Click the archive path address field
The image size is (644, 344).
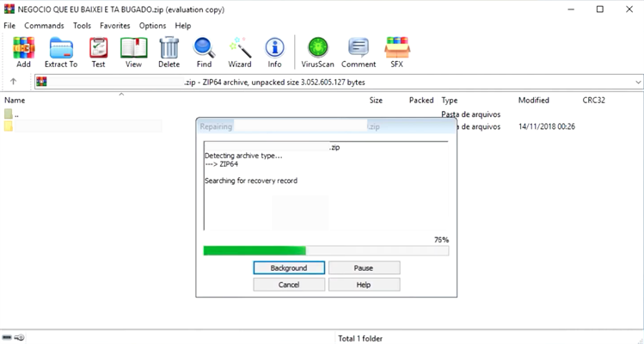click(339, 83)
